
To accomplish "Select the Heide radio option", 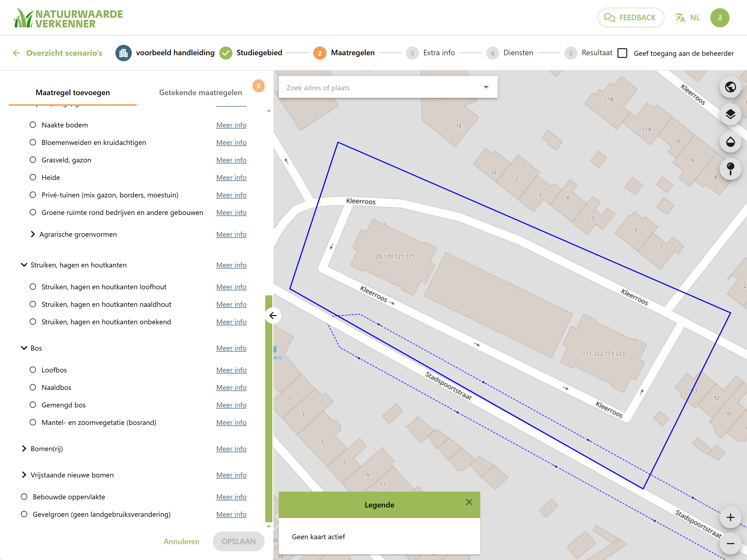I will 33,177.
